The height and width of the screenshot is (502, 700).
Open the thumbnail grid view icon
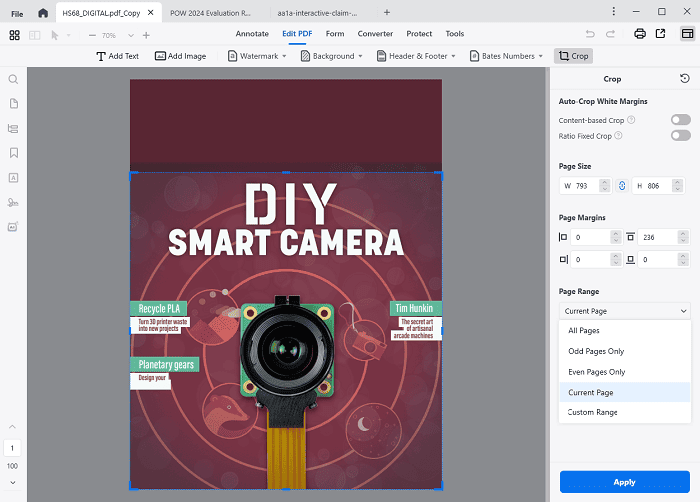(x=15, y=34)
